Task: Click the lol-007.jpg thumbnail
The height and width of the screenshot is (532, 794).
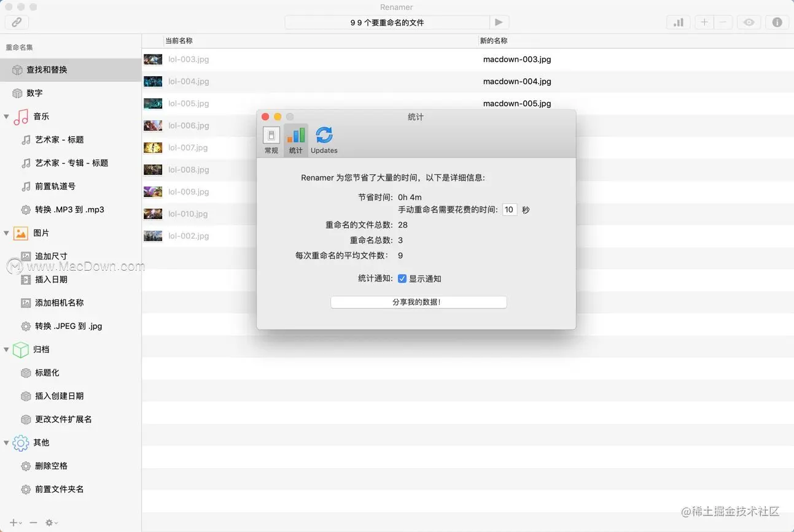Action: coord(153,148)
